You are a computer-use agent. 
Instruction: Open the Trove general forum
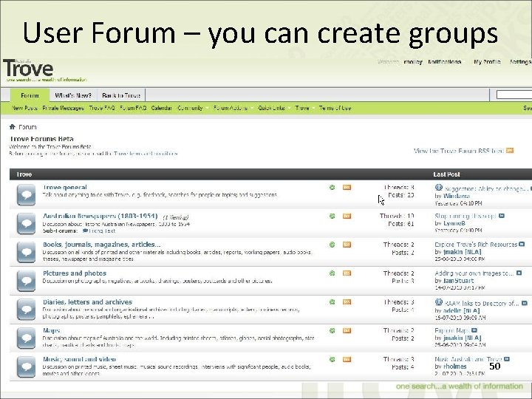click(65, 187)
